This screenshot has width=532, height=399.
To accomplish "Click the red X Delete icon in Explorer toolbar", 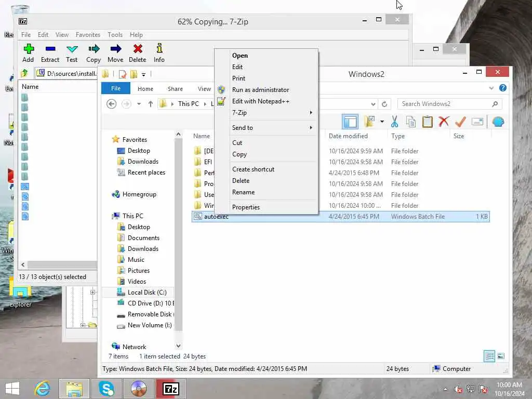I will [444, 121].
